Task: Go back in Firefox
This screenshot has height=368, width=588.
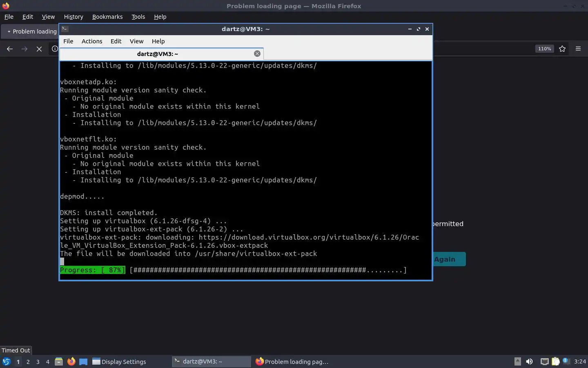Action: (10, 49)
